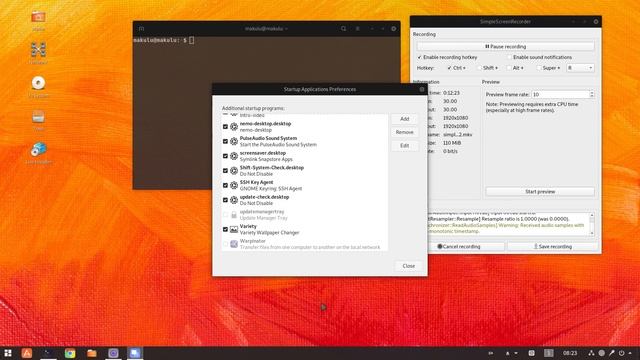Screen dimensions: 640x360
Task: Uncheck nemo-desktop.desktop startup entry
Action: pyautogui.click(x=225, y=127)
